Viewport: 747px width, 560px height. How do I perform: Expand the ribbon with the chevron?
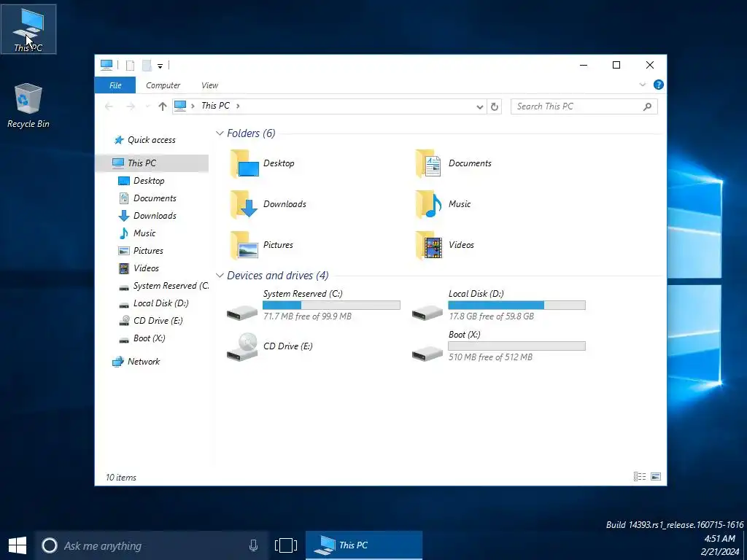coord(642,85)
